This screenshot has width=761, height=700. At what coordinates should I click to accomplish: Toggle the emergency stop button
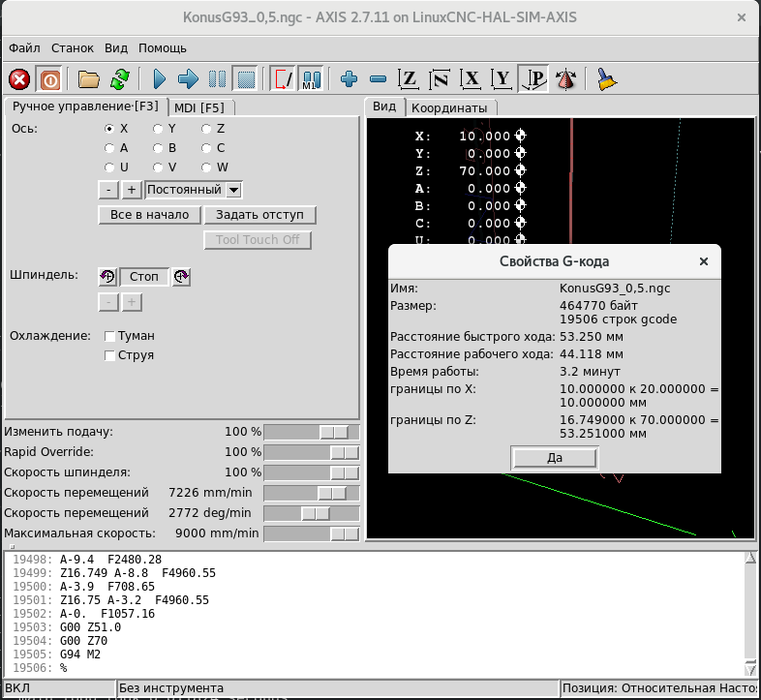pos(20,79)
